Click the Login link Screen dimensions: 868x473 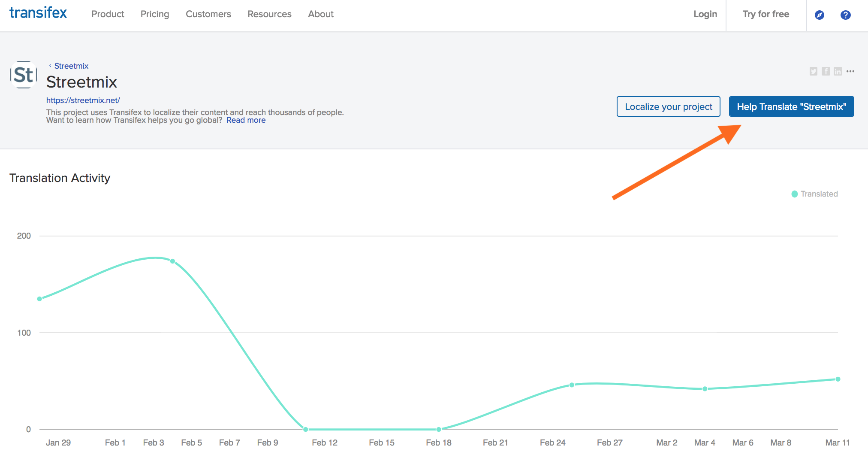click(x=705, y=14)
